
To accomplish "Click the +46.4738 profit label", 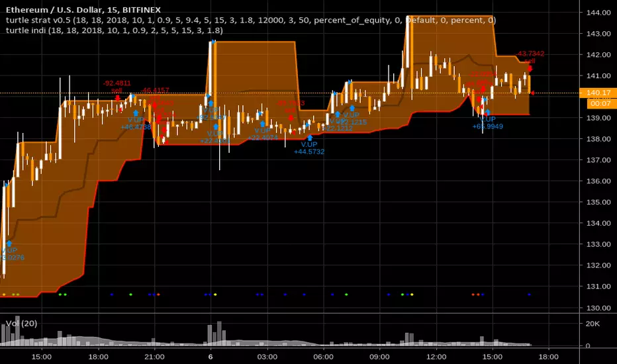I will tap(136, 127).
